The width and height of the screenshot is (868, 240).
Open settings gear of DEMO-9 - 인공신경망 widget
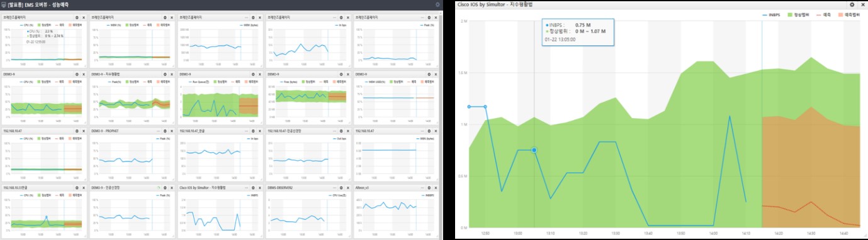click(x=164, y=187)
